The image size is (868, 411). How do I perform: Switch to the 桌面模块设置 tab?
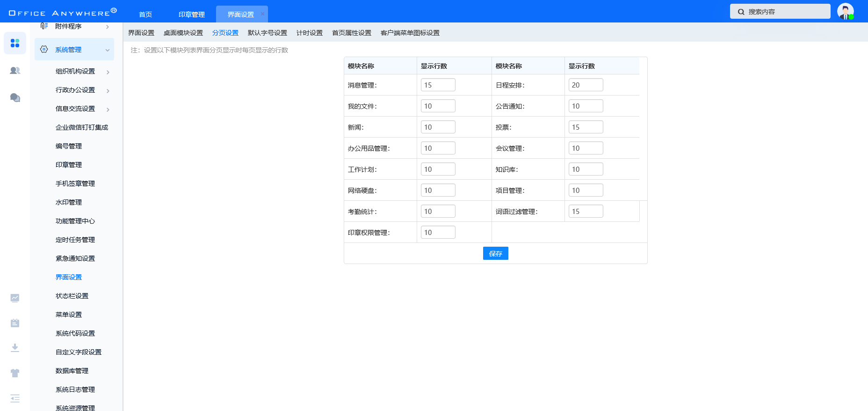tap(183, 33)
